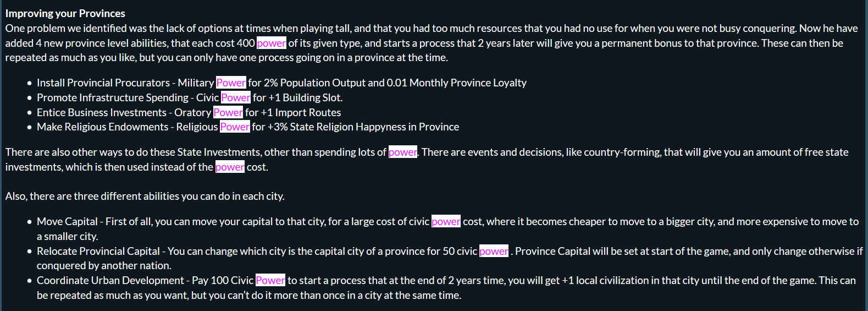Click the "Improving your Provinces" heading
The height and width of the screenshot is (311, 868).
65,13
